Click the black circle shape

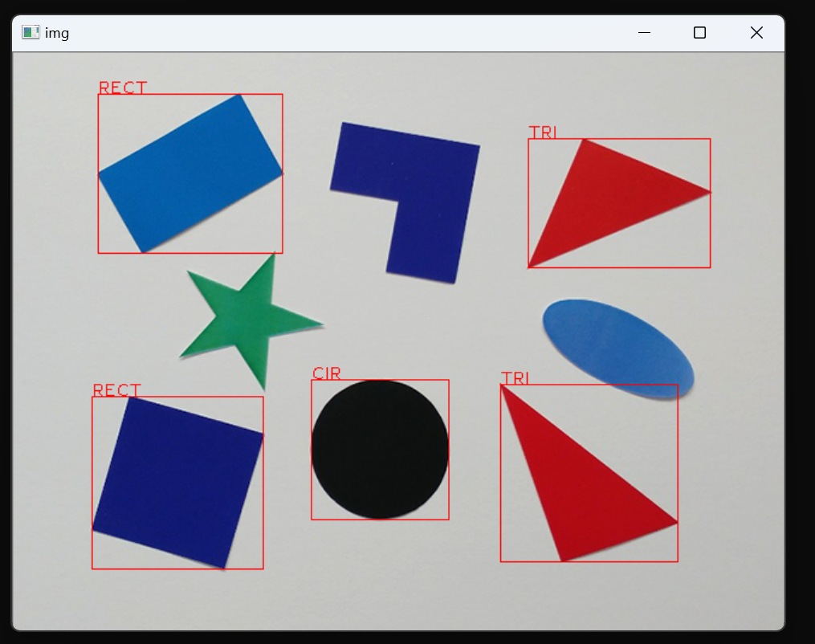click(x=380, y=450)
